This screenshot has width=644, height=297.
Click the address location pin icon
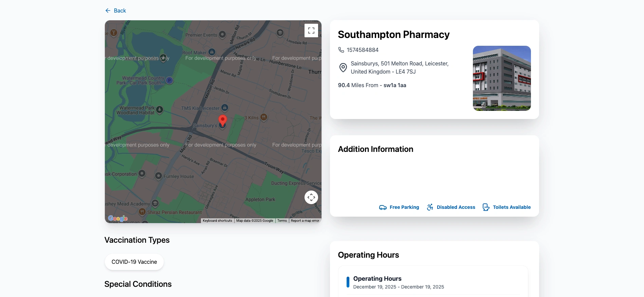tap(343, 67)
